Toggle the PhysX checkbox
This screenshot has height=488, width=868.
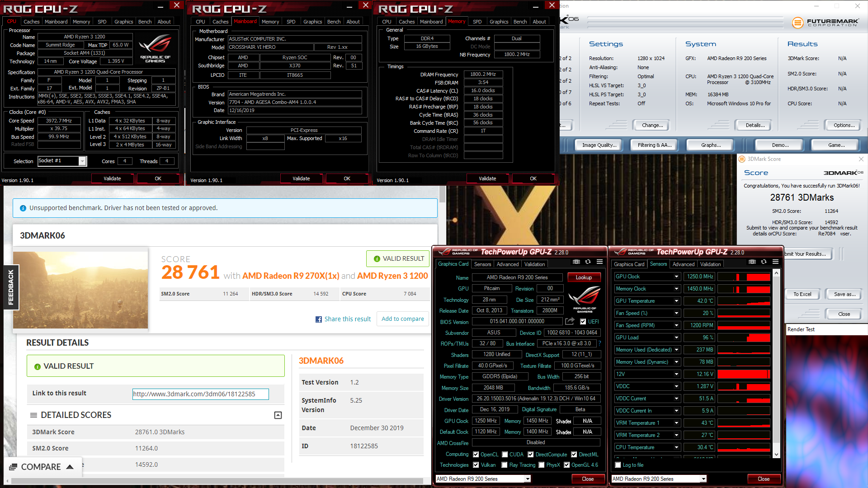542,465
